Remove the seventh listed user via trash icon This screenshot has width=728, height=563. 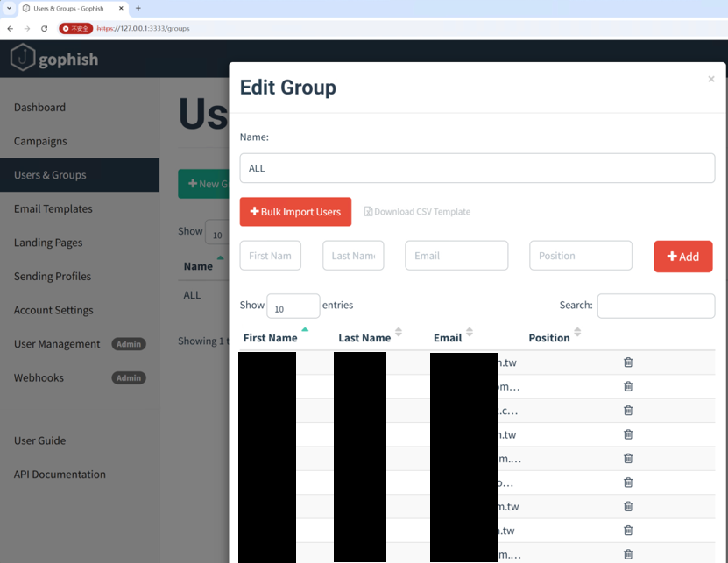pos(628,506)
